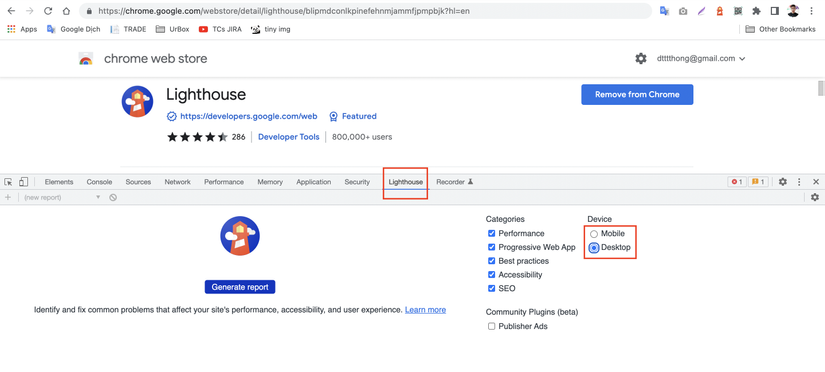Image resolution: width=825 pixels, height=372 pixels.
Task: Toggle the device toolbar icon in DevTools
Action: point(23,182)
